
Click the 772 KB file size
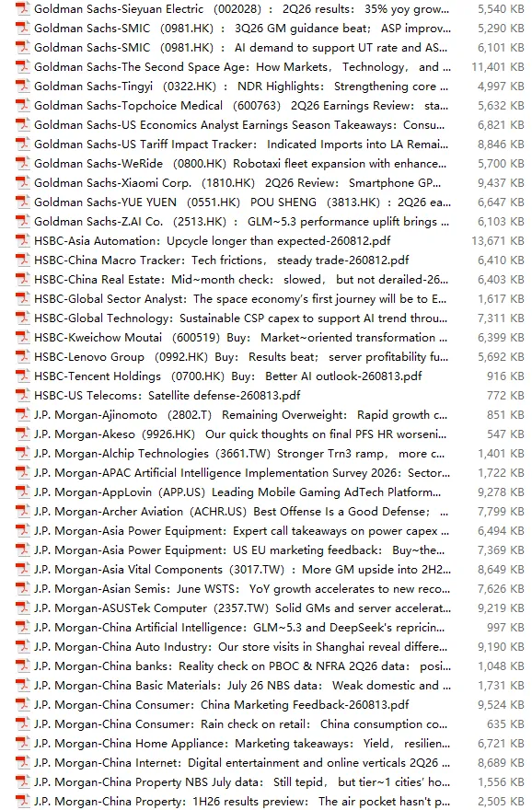coord(505,396)
